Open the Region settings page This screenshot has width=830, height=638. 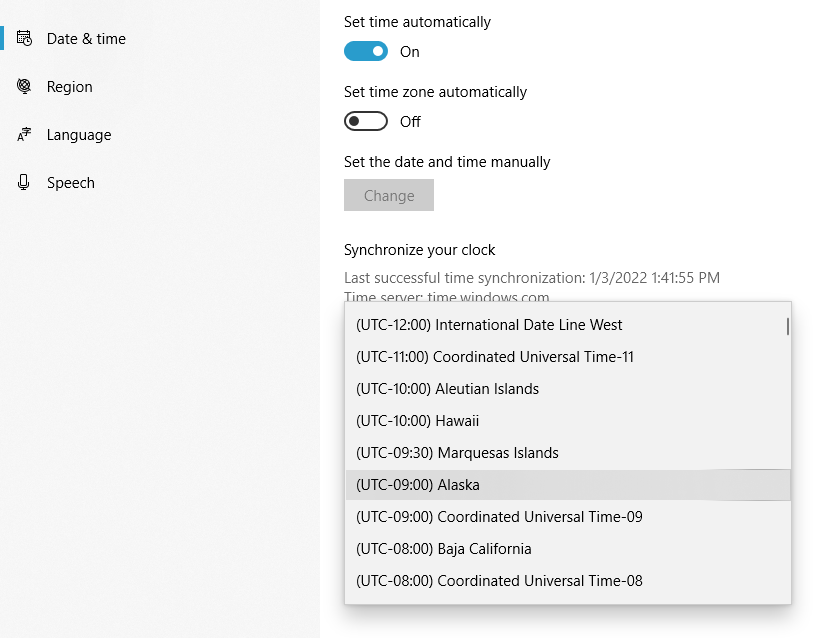pos(67,86)
